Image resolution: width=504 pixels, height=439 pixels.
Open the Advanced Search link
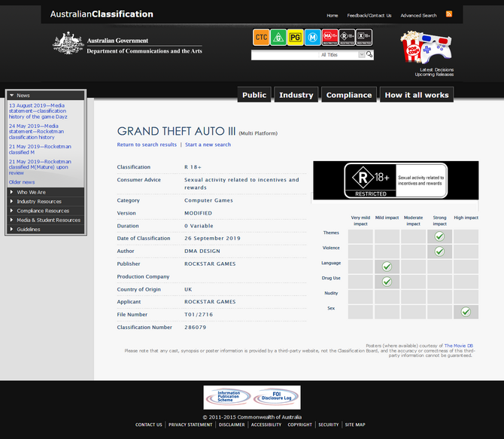tap(418, 15)
